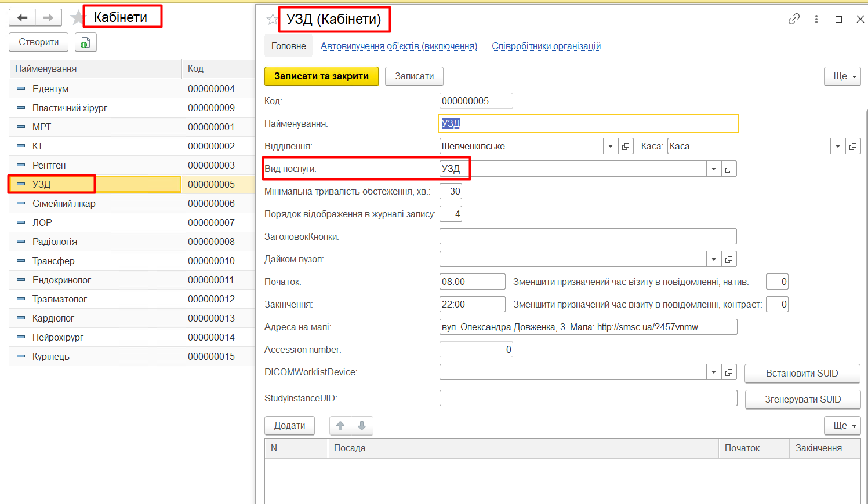The height and width of the screenshot is (504, 868).
Task: Open the three-dot options menu
Action: [816, 19]
